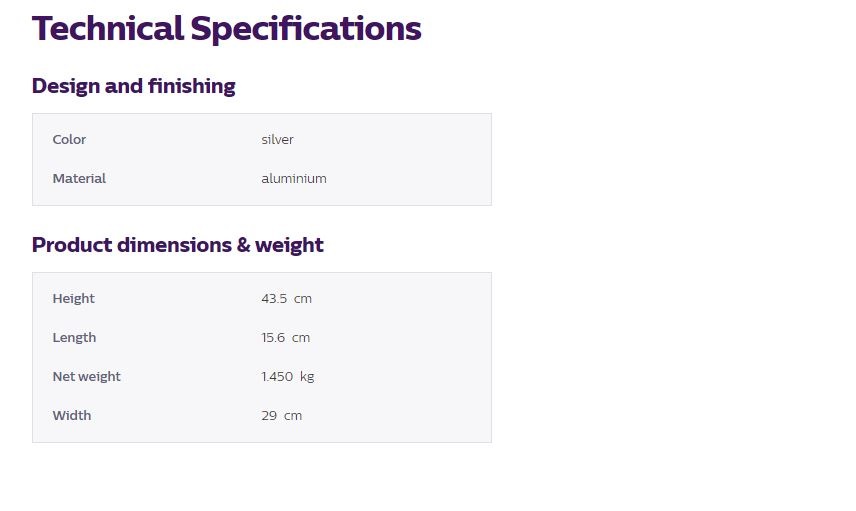Select the number 15.6 in Length row
Image resolution: width=856 pixels, height=511 pixels.
coord(273,338)
